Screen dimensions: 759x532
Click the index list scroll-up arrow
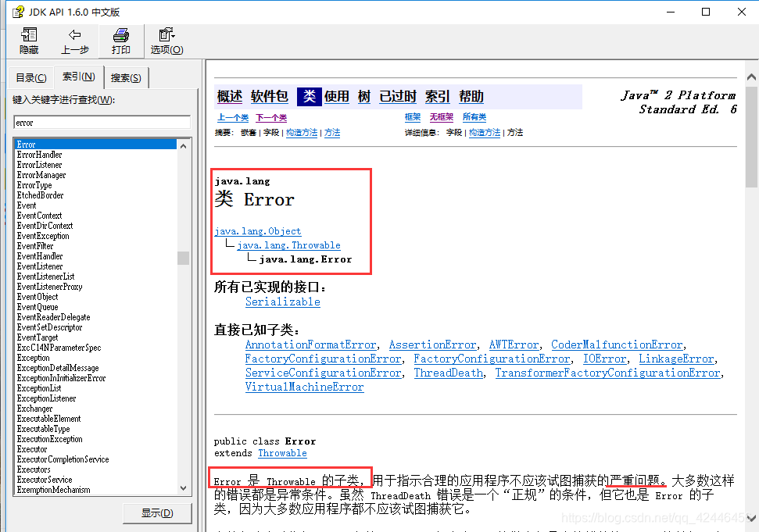[183, 145]
